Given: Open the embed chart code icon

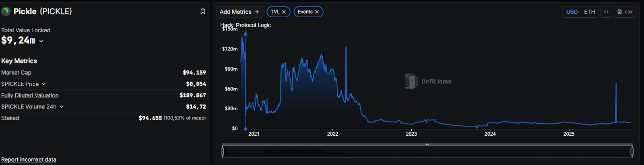Looking at the screenshot, I should tap(606, 12).
